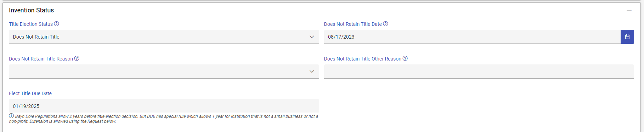Viewport: 644px width, 132px height.
Task: Click the Does Not Retain Title Date field
Action: pyautogui.click(x=472, y=37)
